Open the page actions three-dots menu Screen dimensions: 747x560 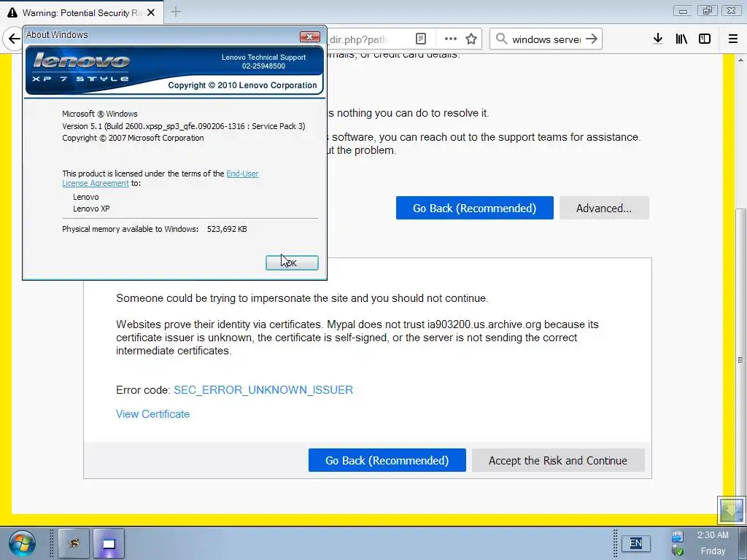coord(451,39)
